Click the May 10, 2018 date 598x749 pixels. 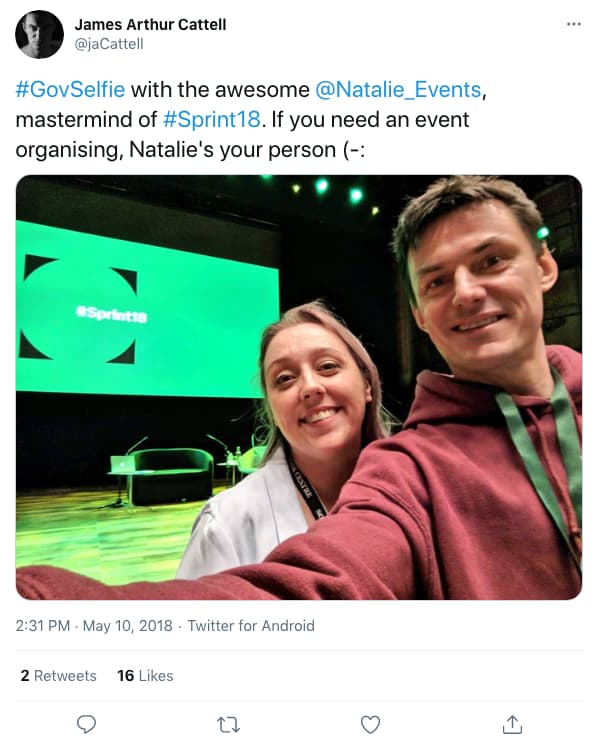tap(128, 626)
